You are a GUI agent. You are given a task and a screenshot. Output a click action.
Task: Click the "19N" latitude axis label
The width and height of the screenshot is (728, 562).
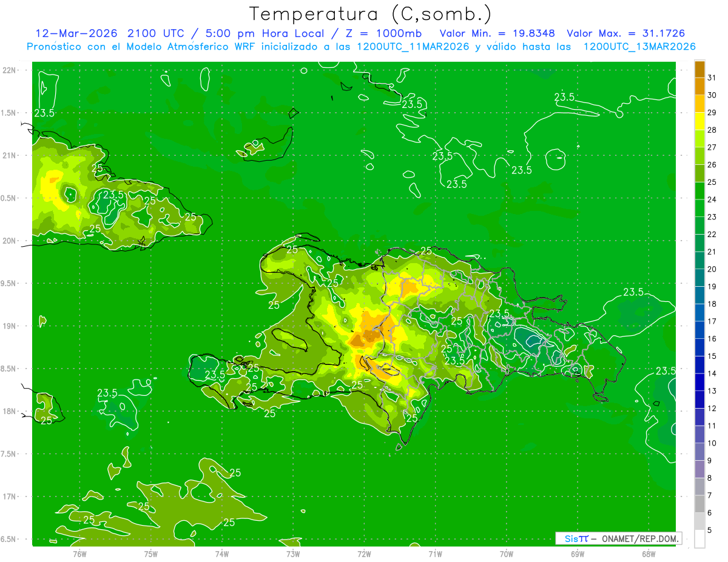point(9,326)
